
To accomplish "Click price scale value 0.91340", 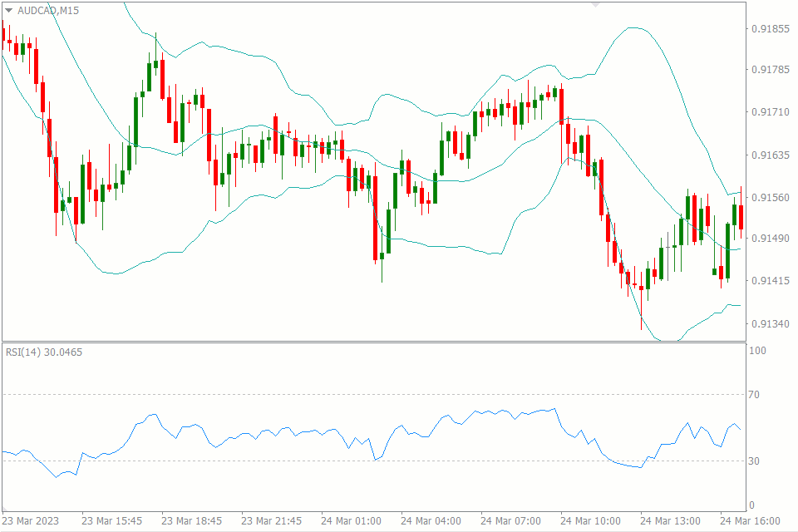I will point(771,323).
